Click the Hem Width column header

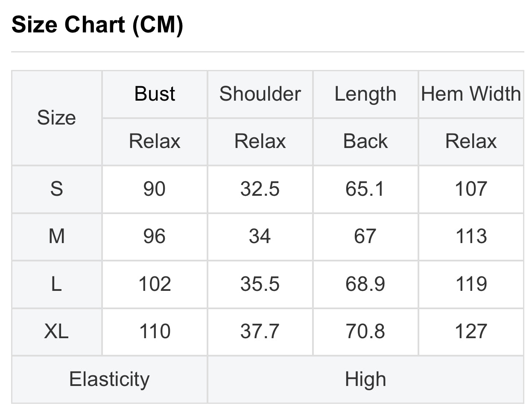(x=471, y=94)
